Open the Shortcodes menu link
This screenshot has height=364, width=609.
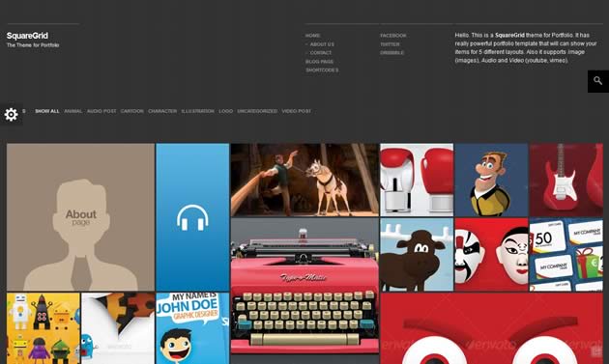[322, 70]
